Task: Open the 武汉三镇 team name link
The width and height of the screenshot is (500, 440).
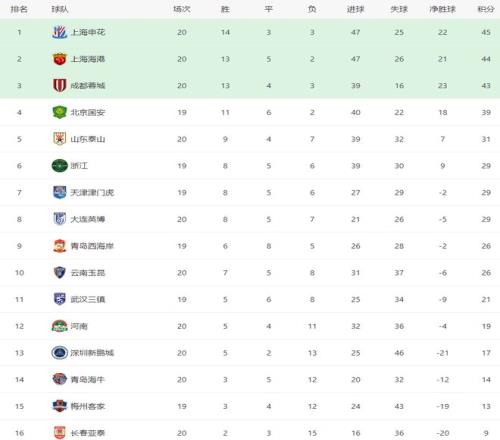Action: tap(88, 299)
